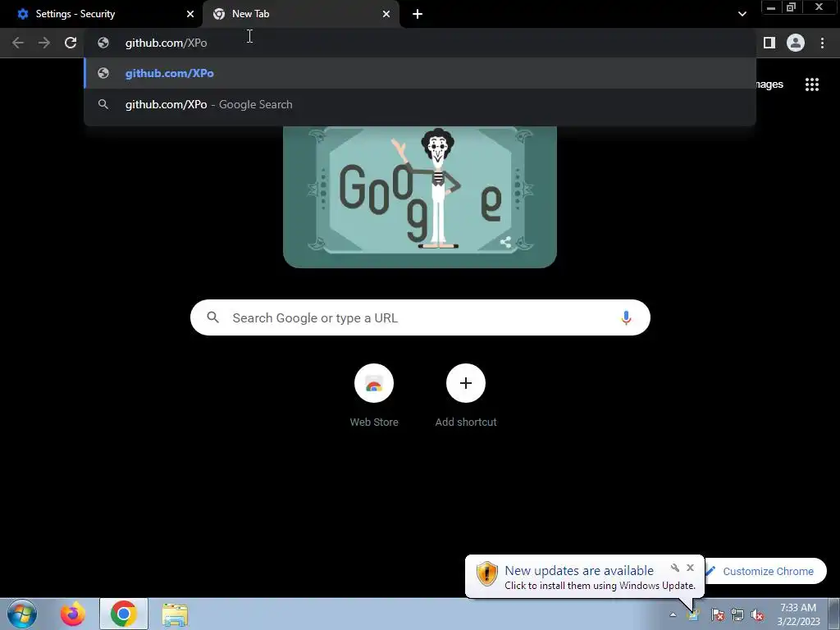
Task: Open a new browser tab with plus button
Action: coord(418,14)
